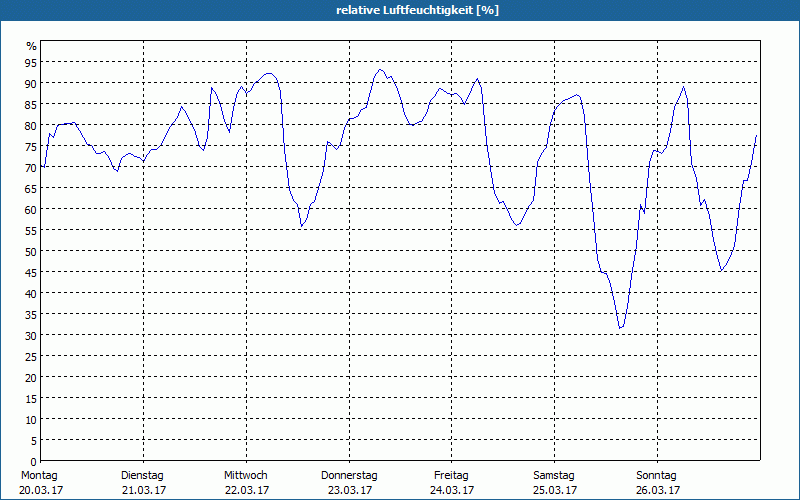Select the 'Dienstag' day label
The image size is (800, 500).
[142, 475]
